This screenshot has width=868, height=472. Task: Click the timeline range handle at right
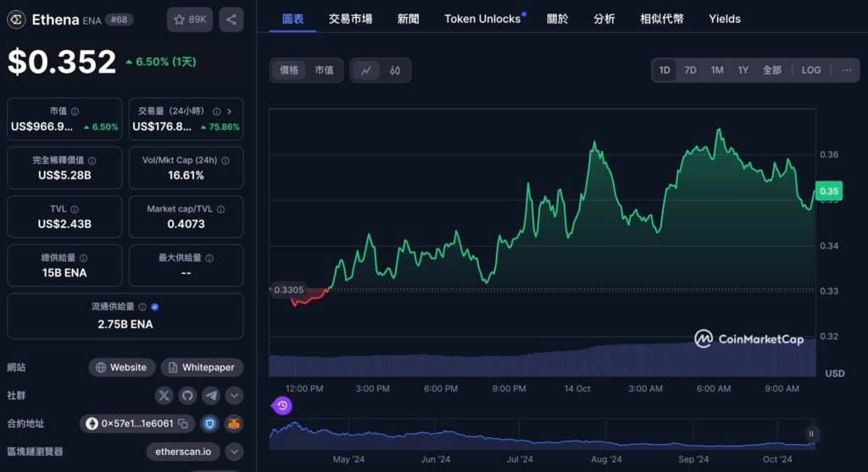pos(811,434)
